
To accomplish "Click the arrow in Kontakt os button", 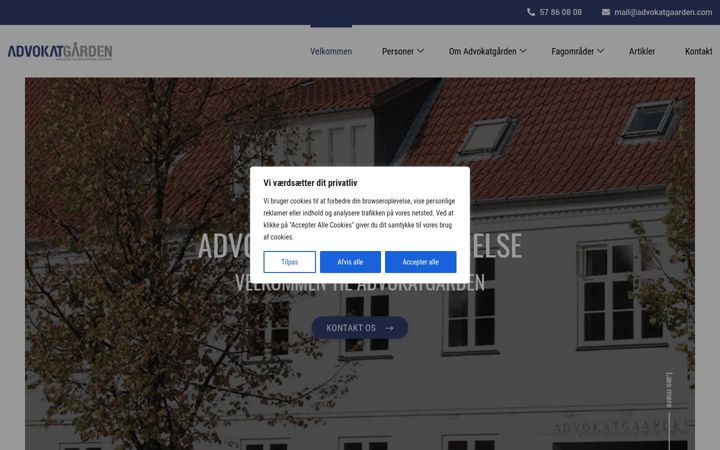I will (x=389, y=328).
